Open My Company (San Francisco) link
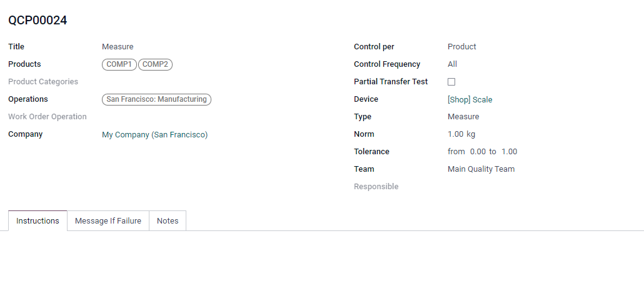The width and height of the screenshot is (644, 281). click(x=155, y=134)
